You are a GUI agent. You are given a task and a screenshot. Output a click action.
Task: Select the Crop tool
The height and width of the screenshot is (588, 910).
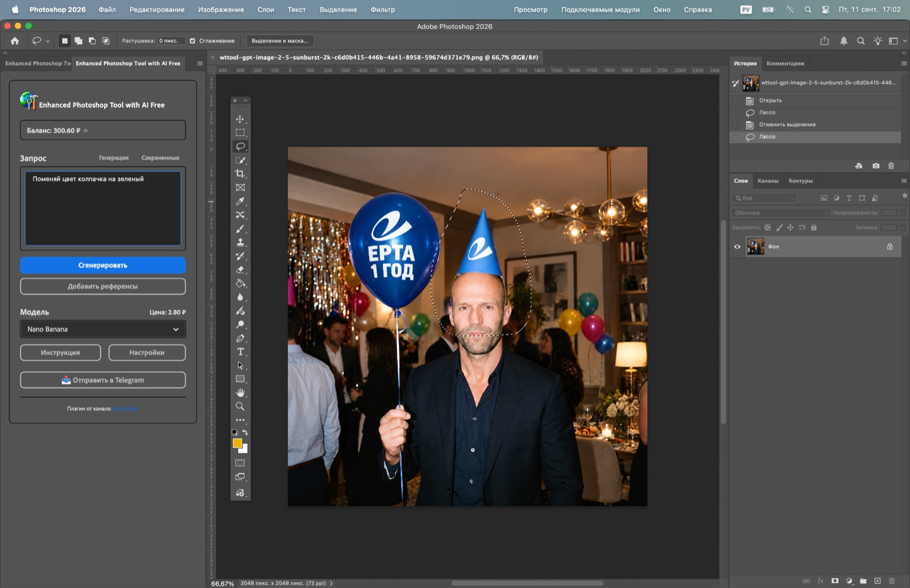(240, 173)
